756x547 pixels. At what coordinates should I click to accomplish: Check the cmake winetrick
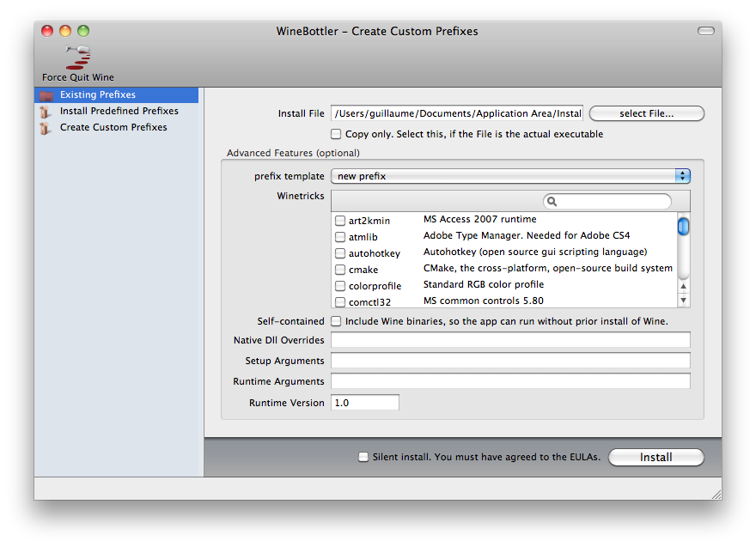click(340, 270)
